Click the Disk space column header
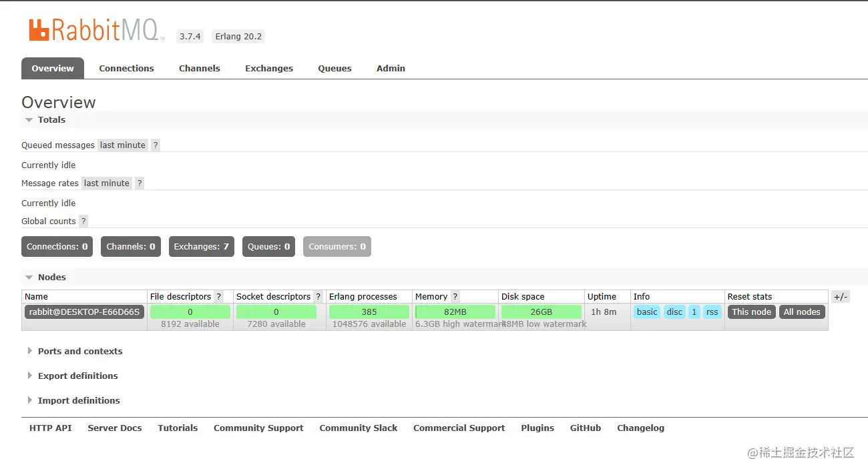Image resolution: width=868 pixels, height=473 pixels. point(523,297)
